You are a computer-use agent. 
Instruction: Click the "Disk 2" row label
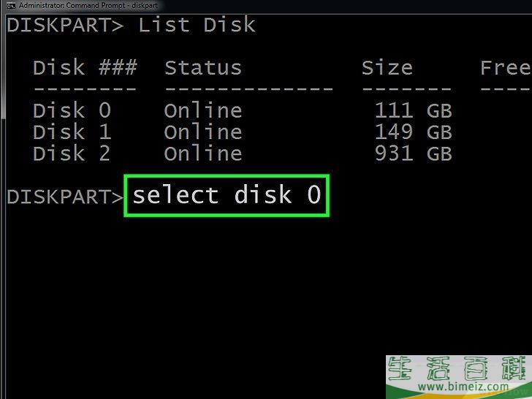tap(72, 153)
